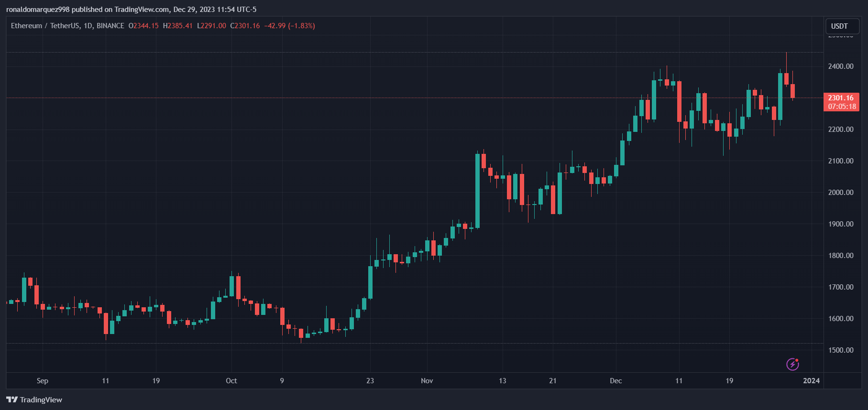The image size is (868, 410).
Task: Click the open value O2344.15
Action: (x=143, y=26)
